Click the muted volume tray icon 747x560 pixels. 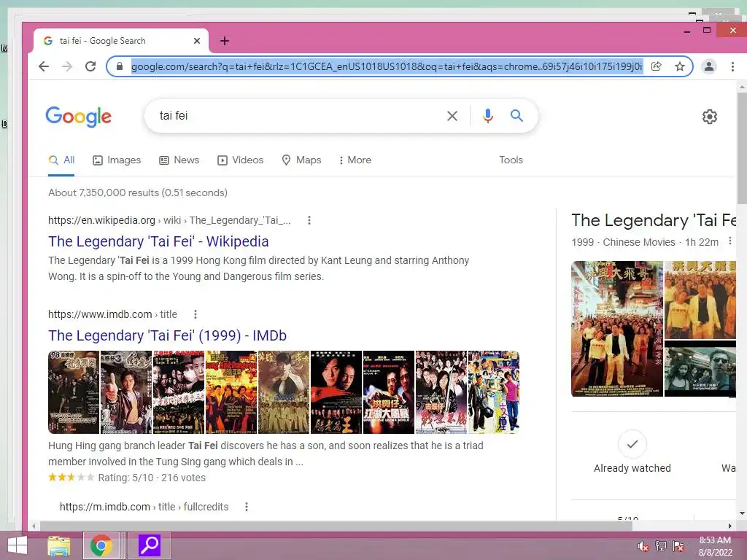tap(643, 546)
